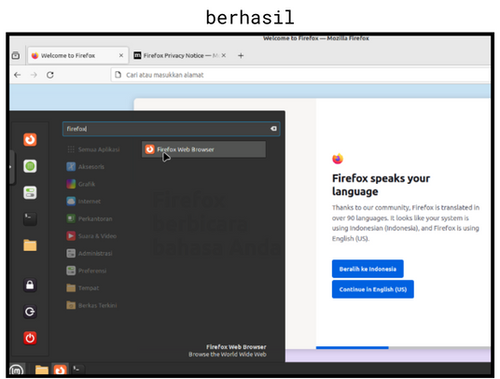Click the Lock Screen icon
500x379 pixels.
click(x=30, y=285)
